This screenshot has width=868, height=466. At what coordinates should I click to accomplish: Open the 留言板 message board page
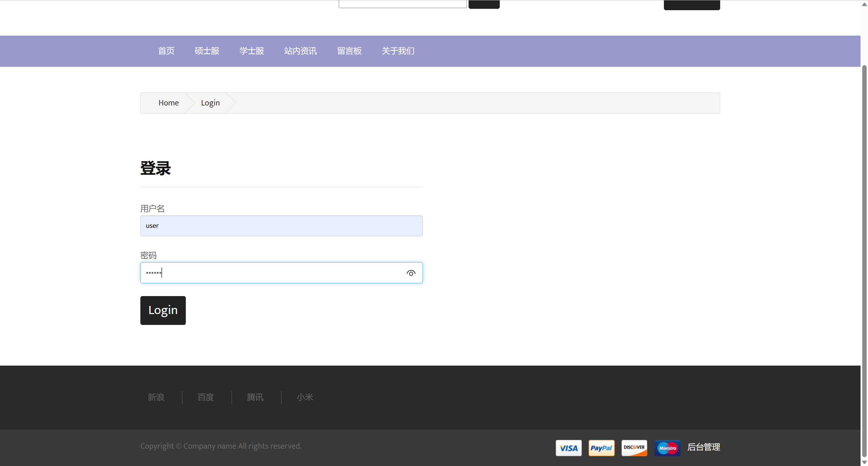click(349, 51)
